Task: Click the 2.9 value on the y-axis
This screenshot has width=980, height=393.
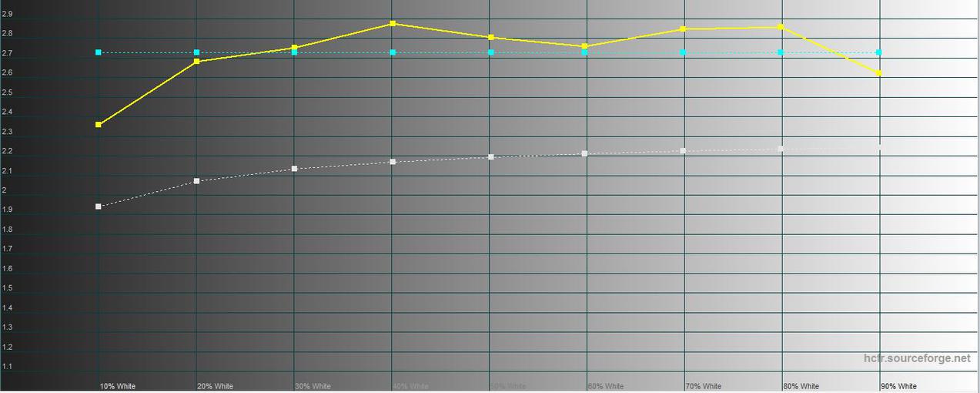Action: [7, 15]
